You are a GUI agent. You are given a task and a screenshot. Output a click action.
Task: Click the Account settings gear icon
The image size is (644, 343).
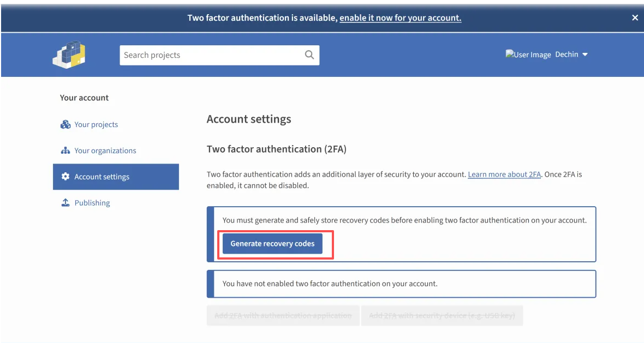65,177
